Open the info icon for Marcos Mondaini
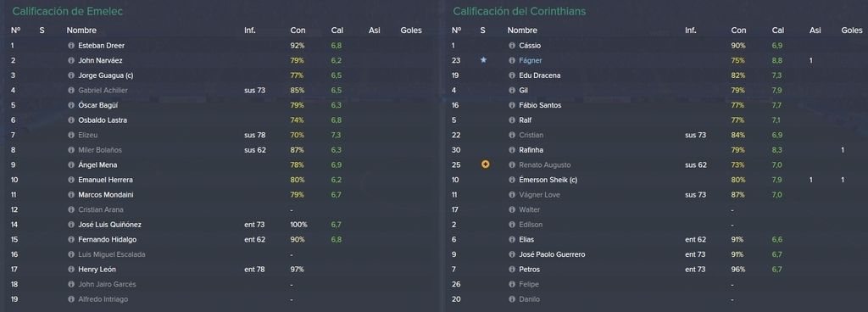Viewport: 868px width, 312px height. [71, 195]
